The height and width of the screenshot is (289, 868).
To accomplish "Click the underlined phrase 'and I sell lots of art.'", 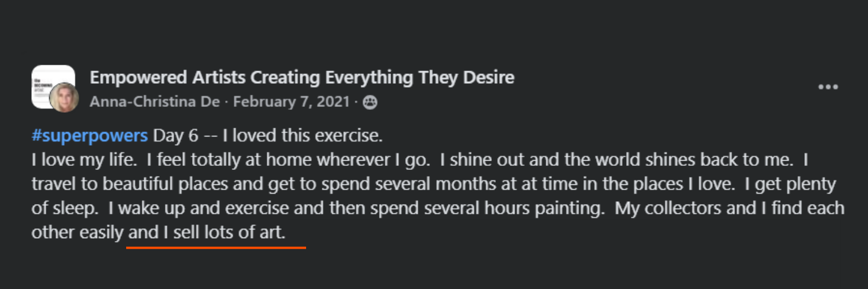I will [207, 232].
